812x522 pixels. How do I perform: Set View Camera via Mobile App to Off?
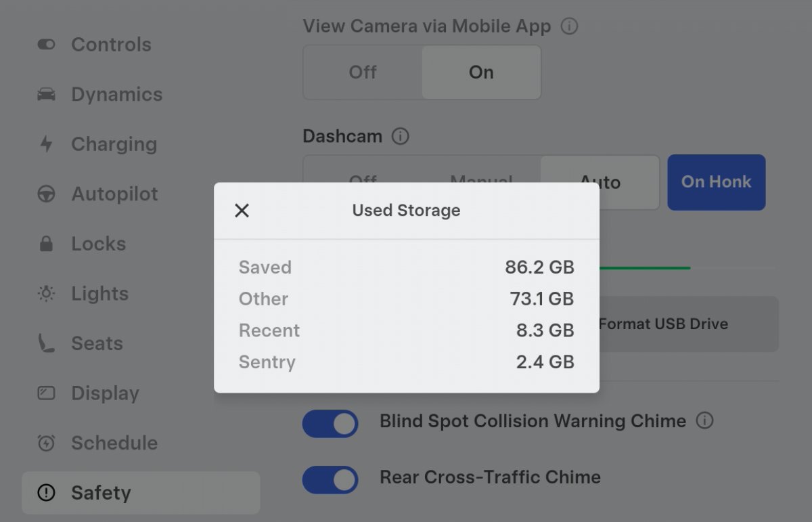363,72
